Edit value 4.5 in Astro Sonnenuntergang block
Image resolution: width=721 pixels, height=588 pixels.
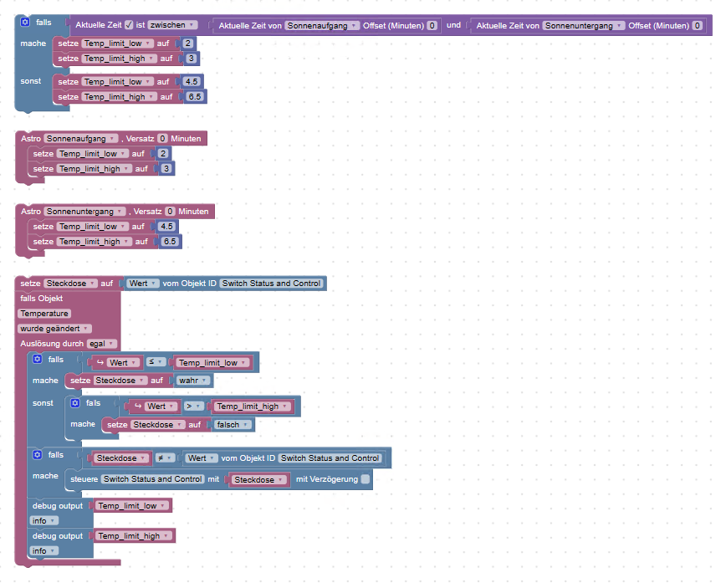(x=166, y=226)
